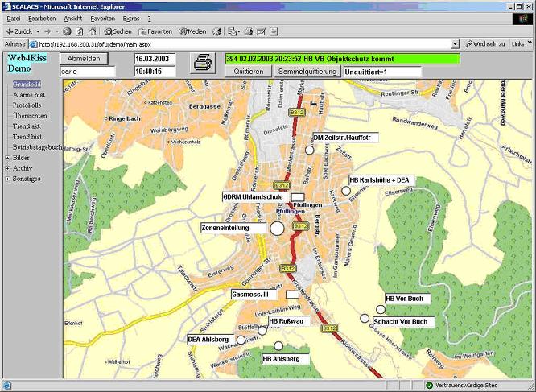The width and height of the screenshot is (536, 392).
Task: Click the Mail toolbar icon
Action: pyautogui.click(x=233, y=31)
